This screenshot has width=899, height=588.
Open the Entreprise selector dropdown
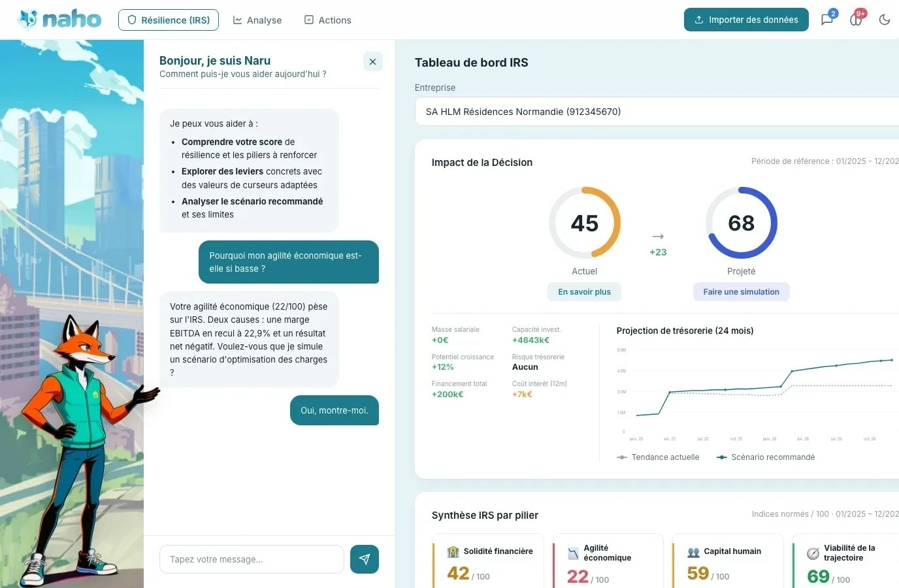(x=657, y=112)
